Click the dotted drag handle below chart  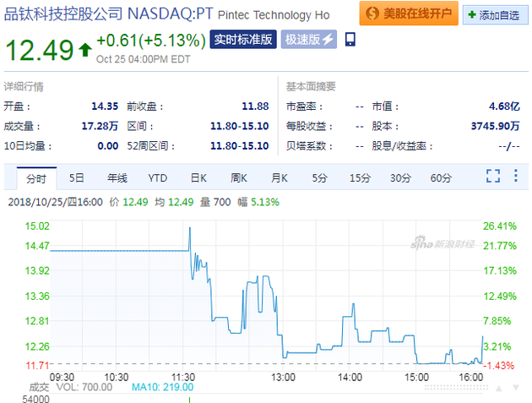(456, 388)
